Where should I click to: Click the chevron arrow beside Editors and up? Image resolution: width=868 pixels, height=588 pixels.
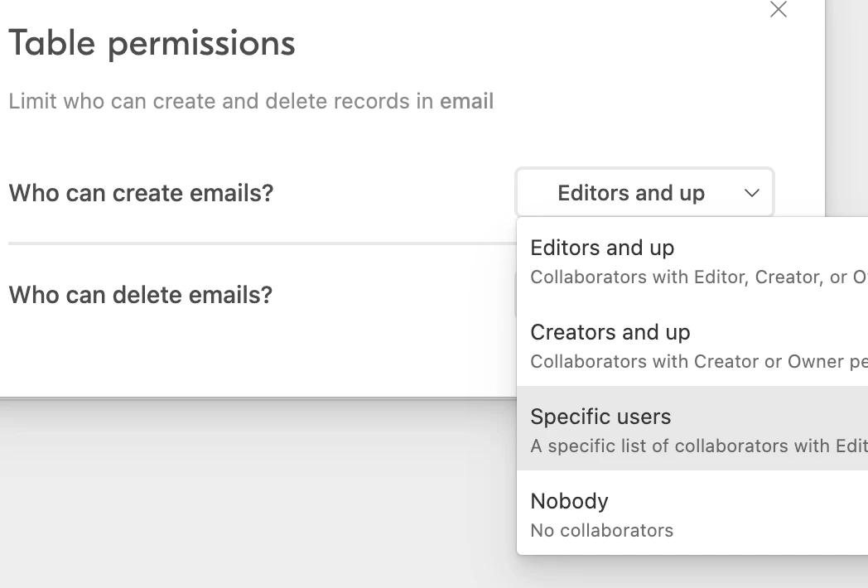pyautogui.click(x=751, y=193)
